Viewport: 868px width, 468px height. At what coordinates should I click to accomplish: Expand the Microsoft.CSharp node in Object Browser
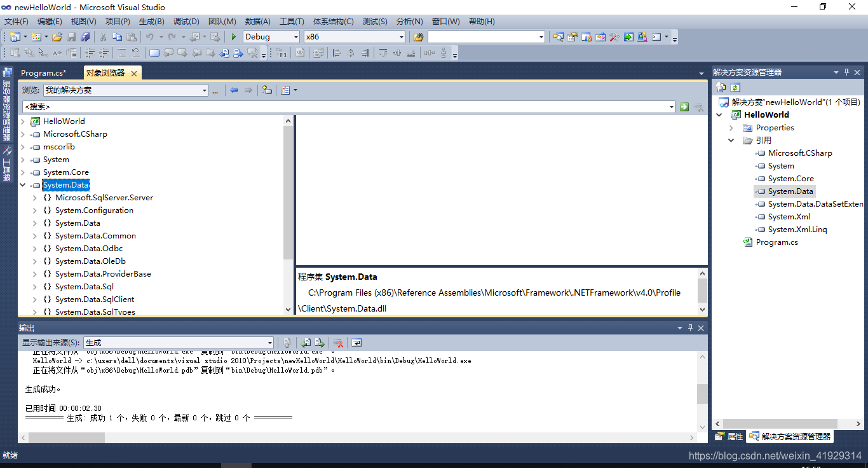[23, 134]
